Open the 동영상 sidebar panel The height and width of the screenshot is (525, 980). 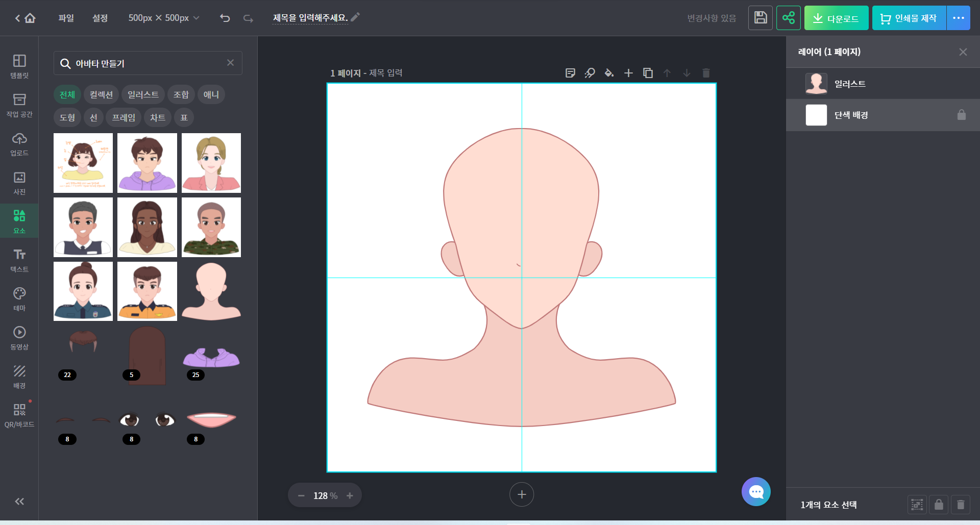coord(19,338)
